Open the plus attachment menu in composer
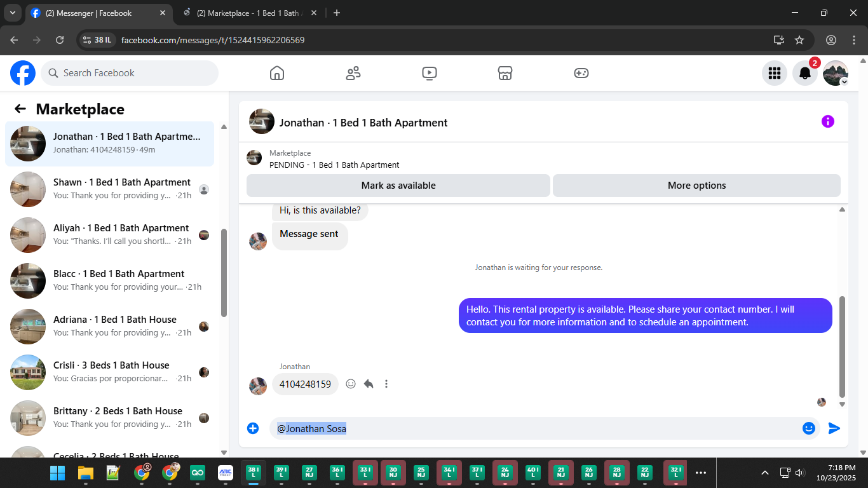Image resolution: width=868 pixels, height=488 pixels. (x=253, y=428)
